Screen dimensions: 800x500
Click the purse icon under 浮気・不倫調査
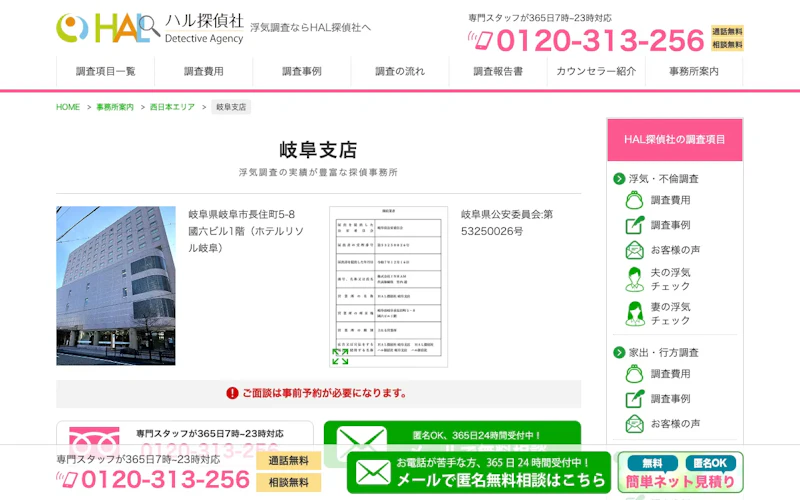pyautogui.click(x=634, y=200)
